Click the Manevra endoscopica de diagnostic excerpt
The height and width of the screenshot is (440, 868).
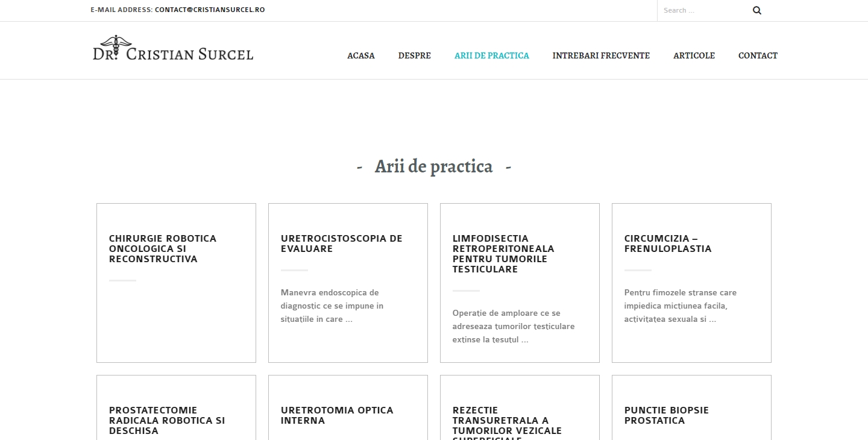[332, 306]
